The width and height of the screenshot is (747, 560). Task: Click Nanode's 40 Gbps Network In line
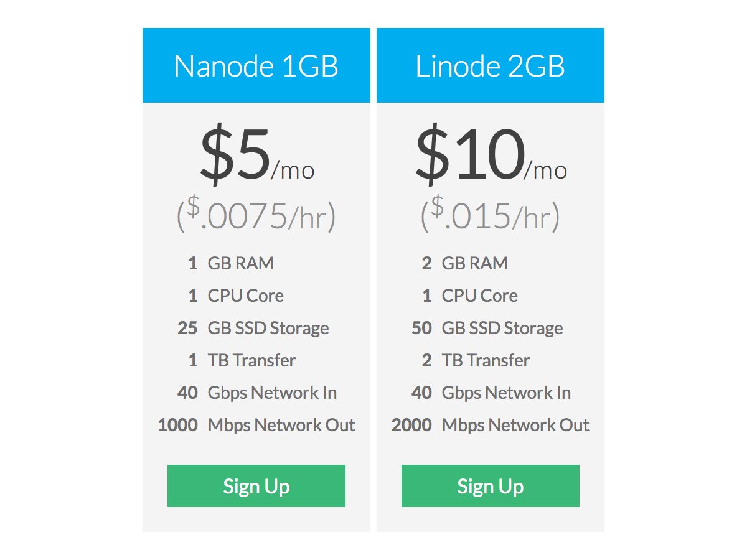point(257,393)
